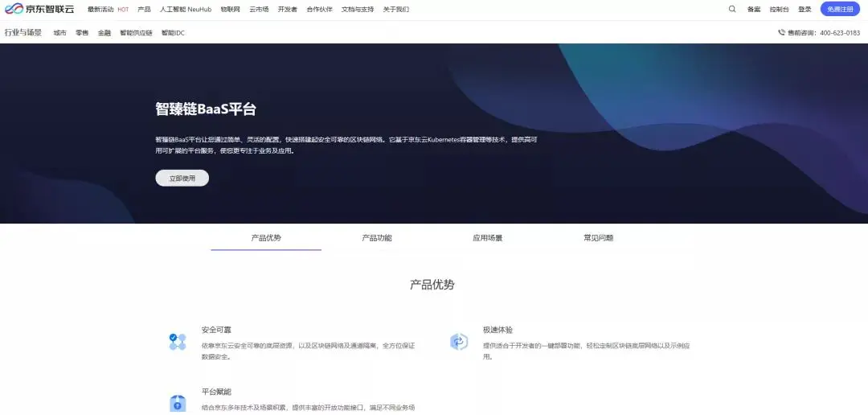Switch to the 产品功能 tab
The width and height of the screenshot is (868, 415).
pyautogui.click(x=377, y=238)
